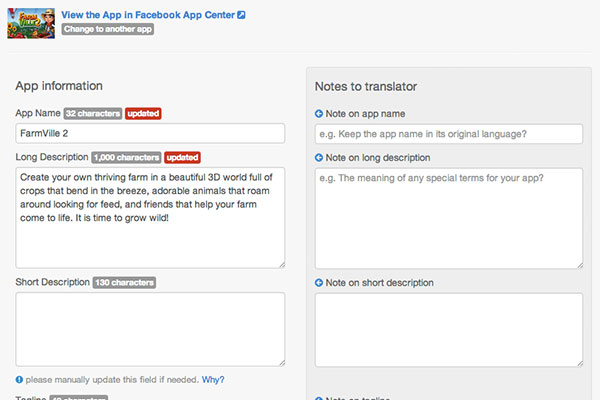
Task: Click the App Name label
Action: (x=38, y=113)
